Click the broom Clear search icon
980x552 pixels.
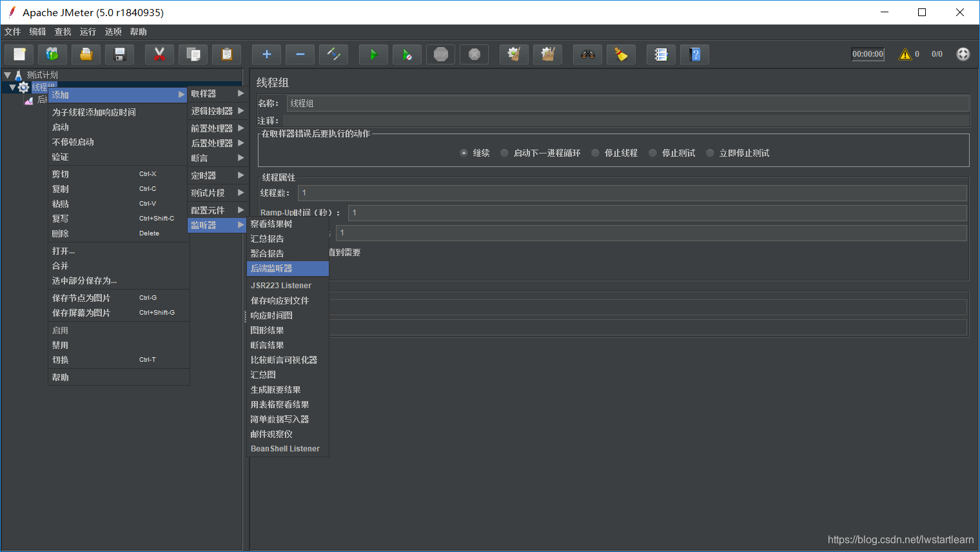tap(621, 55)
